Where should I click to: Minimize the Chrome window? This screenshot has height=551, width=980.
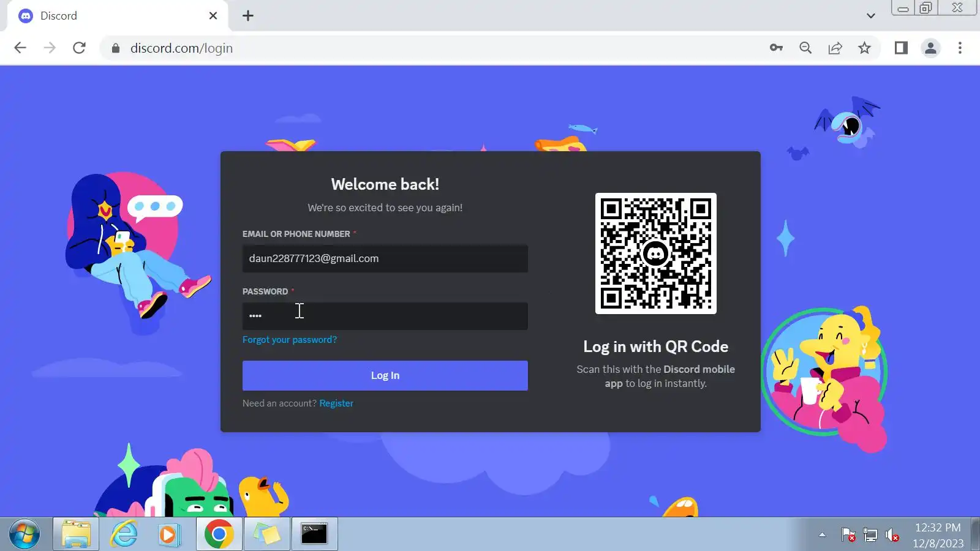[x=903, y=8]
